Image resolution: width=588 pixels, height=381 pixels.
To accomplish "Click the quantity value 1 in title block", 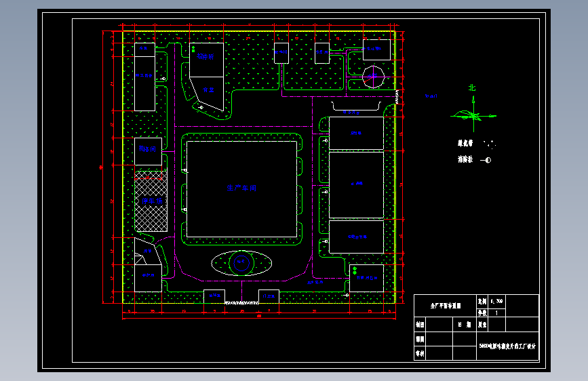I will [x=496, y=313].
